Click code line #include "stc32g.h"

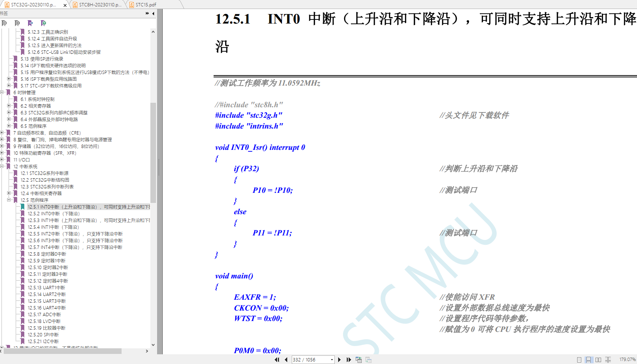249,115
